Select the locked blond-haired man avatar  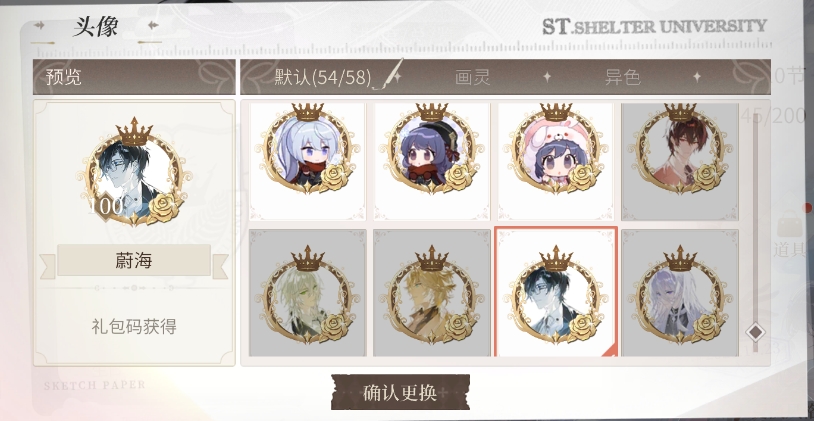tap(432, 293)
